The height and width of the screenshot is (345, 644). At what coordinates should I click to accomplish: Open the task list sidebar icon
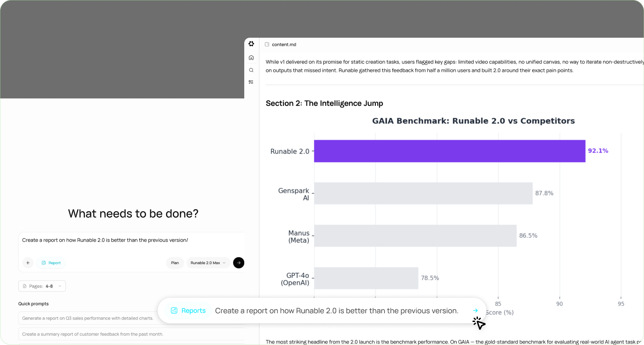(x=251, y=82)
